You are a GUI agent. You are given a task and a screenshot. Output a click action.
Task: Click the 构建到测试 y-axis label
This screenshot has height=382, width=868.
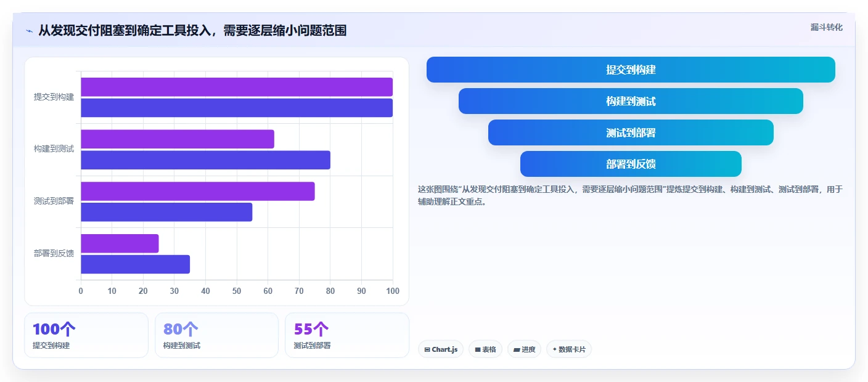[54, 149]
